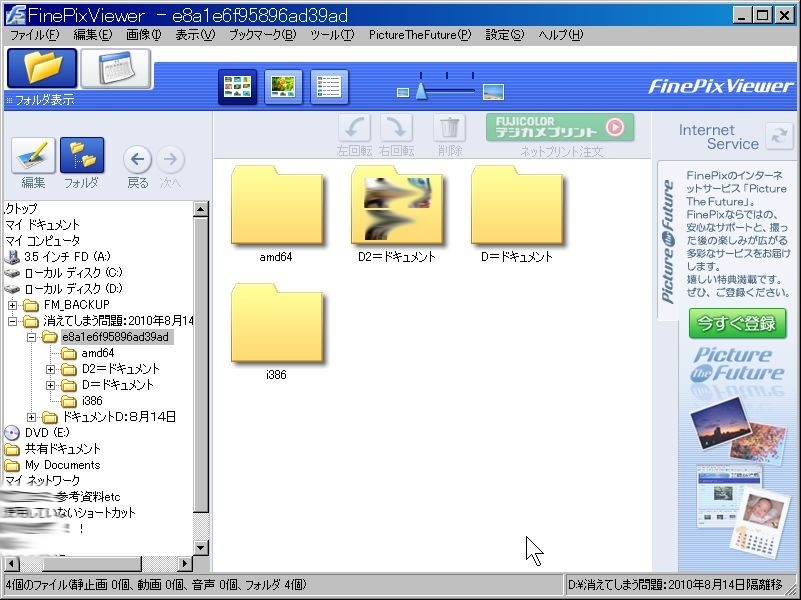Click the small thumbnail size icon

(x=403, y=93)
